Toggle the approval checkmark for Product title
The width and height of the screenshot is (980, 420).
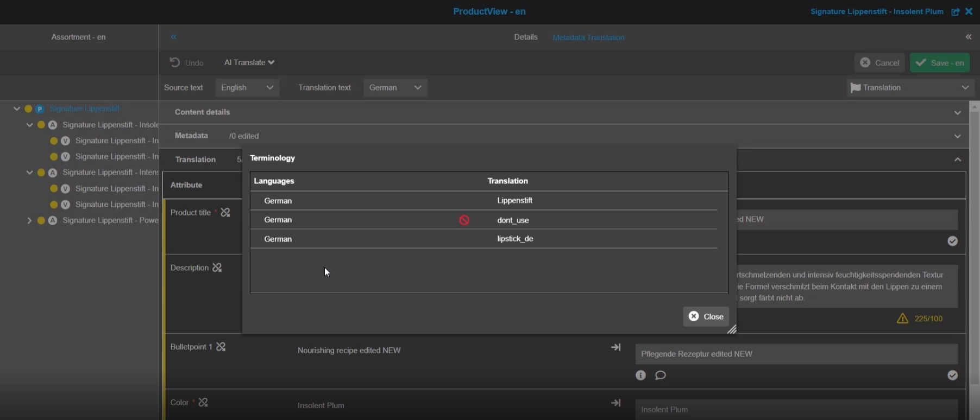pos(952,241)
